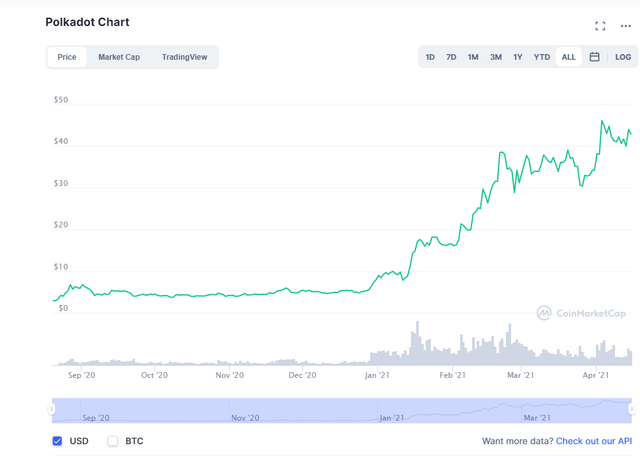Click the $10 y-axis label

61,267
